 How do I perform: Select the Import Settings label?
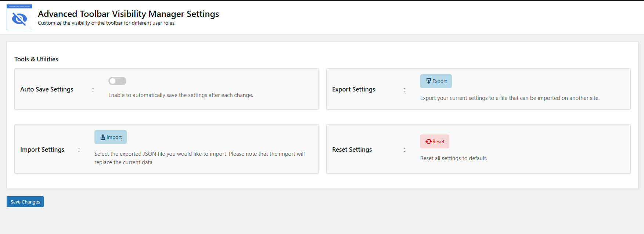42,150
